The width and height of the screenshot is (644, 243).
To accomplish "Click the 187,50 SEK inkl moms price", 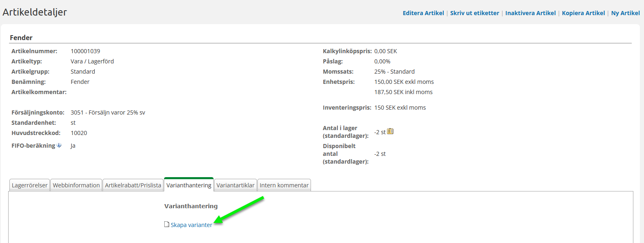I will [x=403, y=92].
